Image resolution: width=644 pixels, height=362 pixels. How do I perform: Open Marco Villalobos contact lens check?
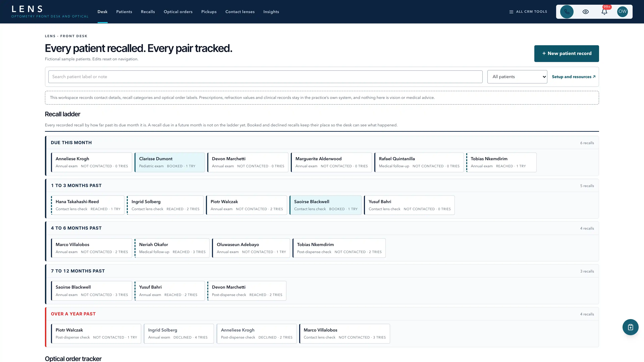344,334
